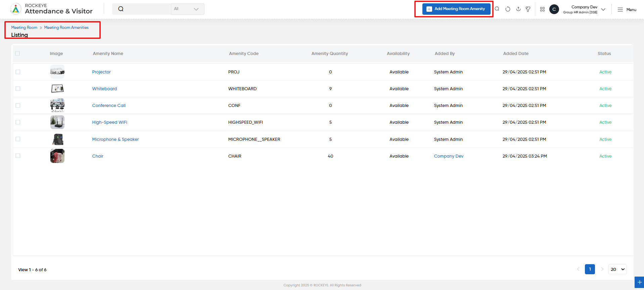Open the Conference Call thumbnail image

(x=57, y=105)
